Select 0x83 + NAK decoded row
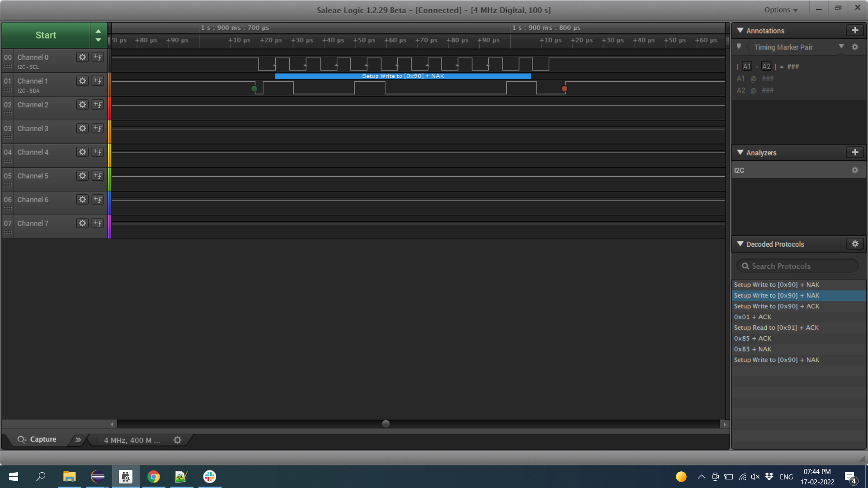This screenshot has height=488, width=868. [799, 349]
